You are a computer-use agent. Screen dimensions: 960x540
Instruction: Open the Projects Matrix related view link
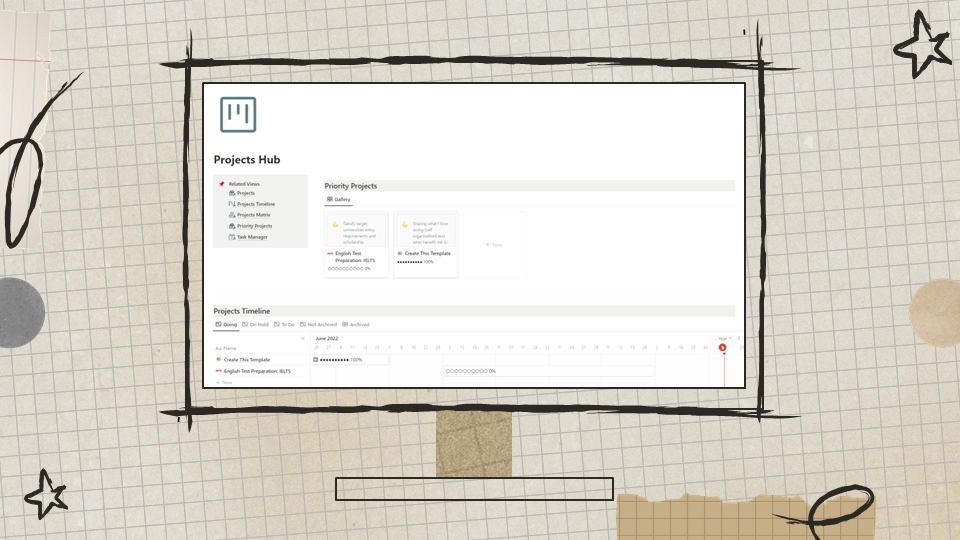click(253, 215)
